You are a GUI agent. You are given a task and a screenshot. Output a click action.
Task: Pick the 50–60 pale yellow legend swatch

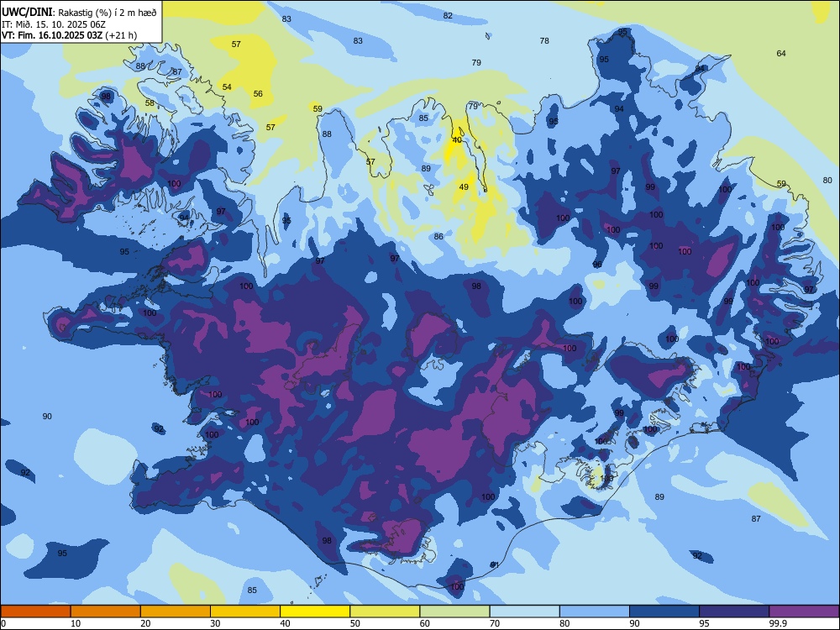coord(385,612)
